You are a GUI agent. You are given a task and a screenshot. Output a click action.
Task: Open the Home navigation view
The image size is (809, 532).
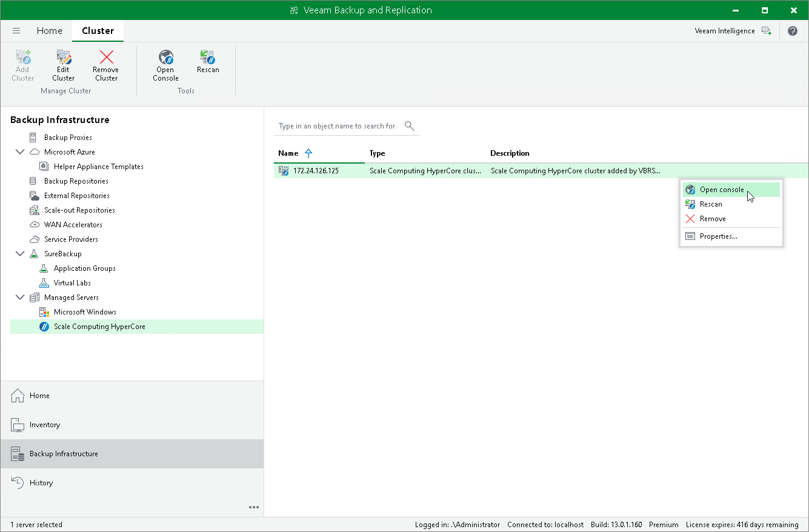(132, 396)
